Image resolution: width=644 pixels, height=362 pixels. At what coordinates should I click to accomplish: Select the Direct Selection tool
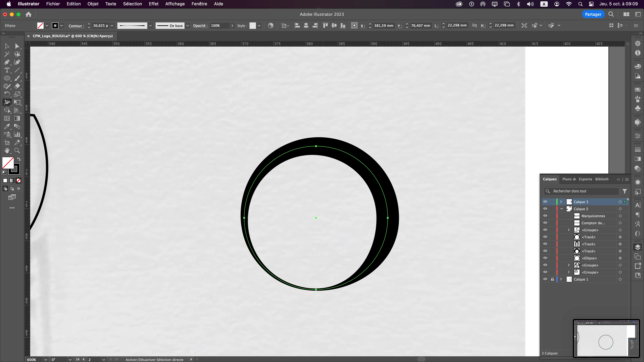click(x=17, y=46)
